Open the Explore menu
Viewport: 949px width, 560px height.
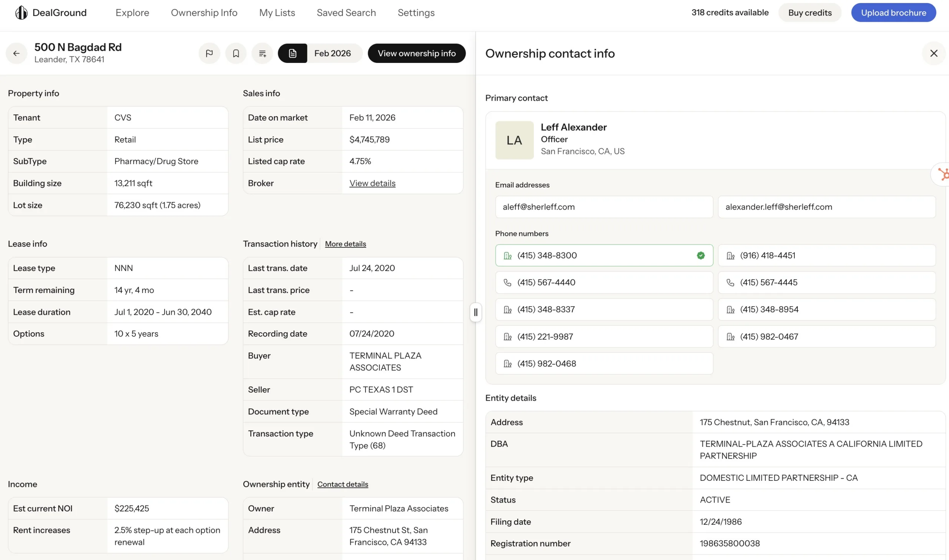(132, 13)
